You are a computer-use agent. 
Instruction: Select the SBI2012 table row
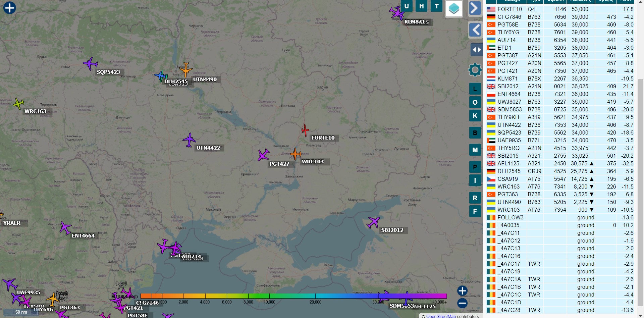click(560, 86)
